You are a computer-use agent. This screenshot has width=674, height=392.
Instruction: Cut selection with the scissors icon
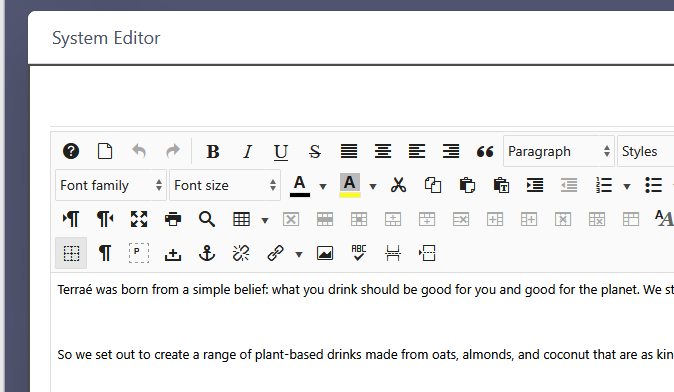click(398, 185)
